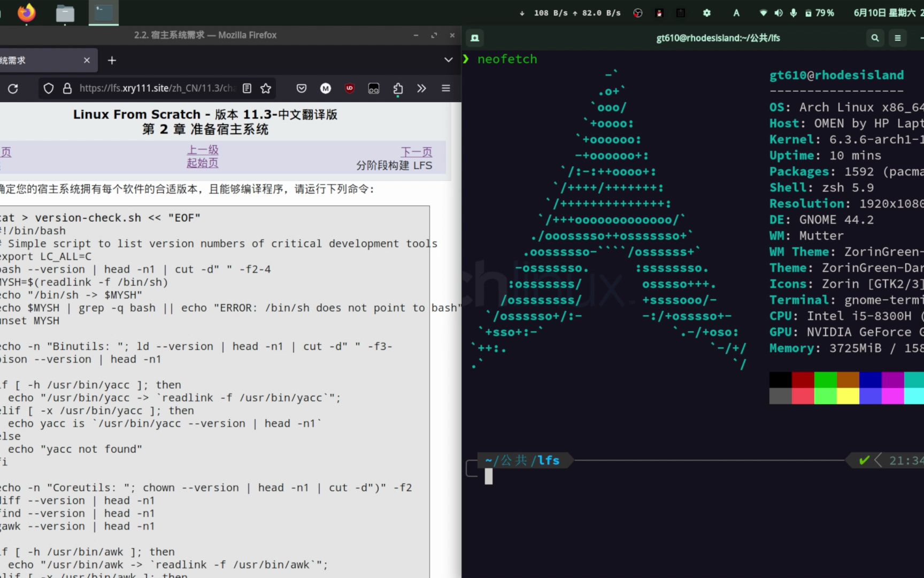Open the clipboard tray indicator
This screenshot has width=924, height=578.
pyautogui.click(x=681, y=13)
